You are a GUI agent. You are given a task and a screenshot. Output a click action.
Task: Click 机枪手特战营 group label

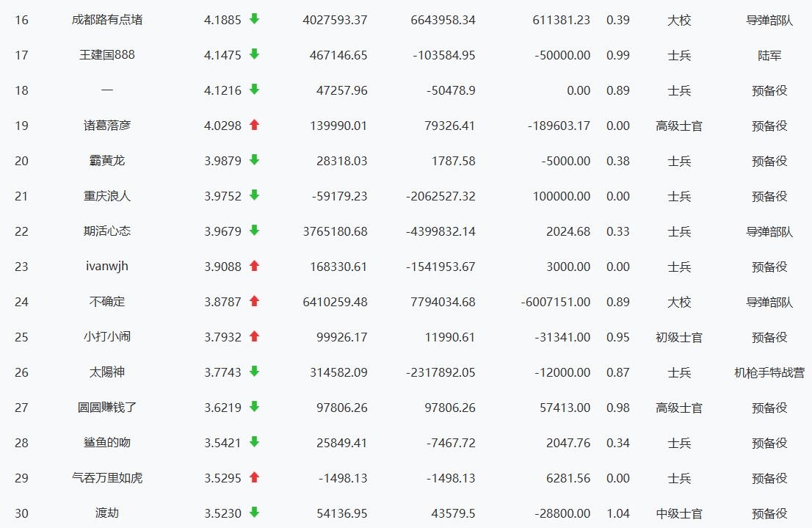[x=769, y=372]
